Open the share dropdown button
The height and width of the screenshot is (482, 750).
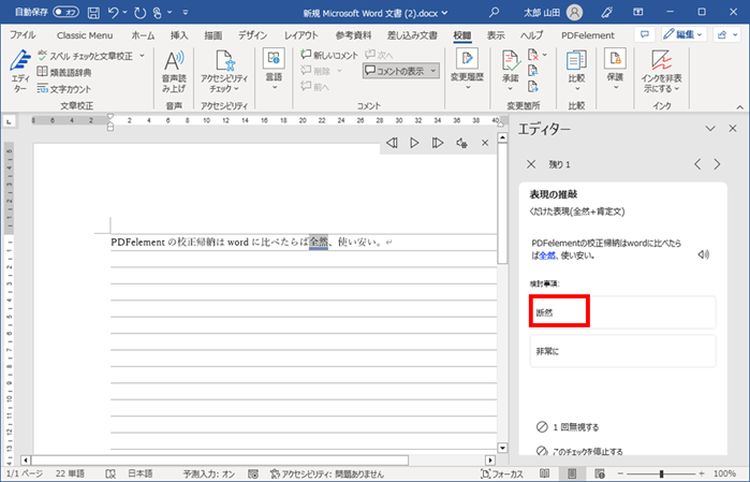727,34
